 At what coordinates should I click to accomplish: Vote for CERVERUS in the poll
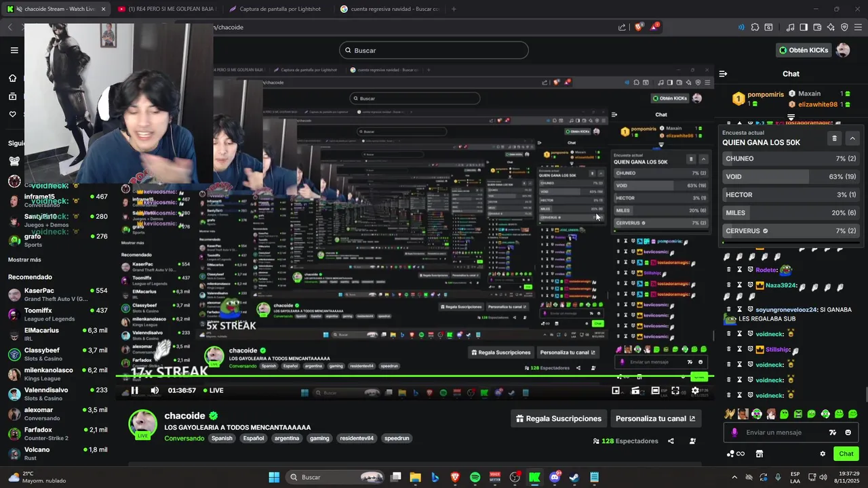tap(791, 231)
